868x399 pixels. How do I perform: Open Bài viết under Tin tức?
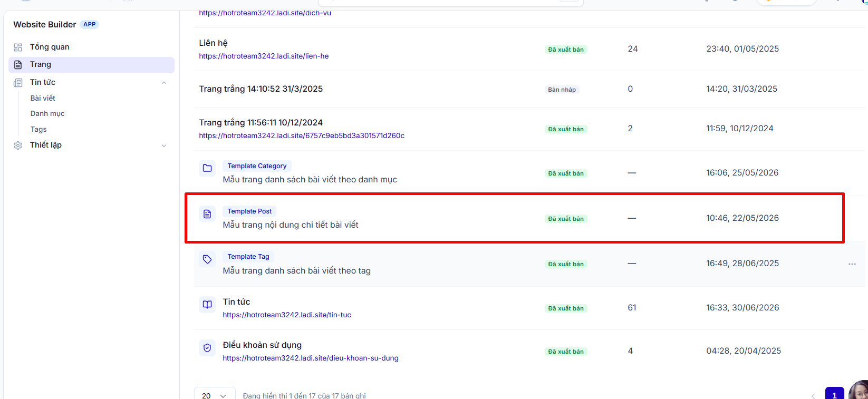point(43,98)
